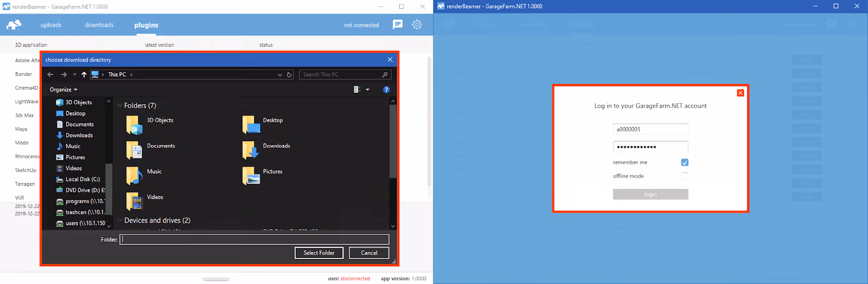868x284 pixels.
Task: Click the file pane vertical scrollbar
Action: pos(393,141)
